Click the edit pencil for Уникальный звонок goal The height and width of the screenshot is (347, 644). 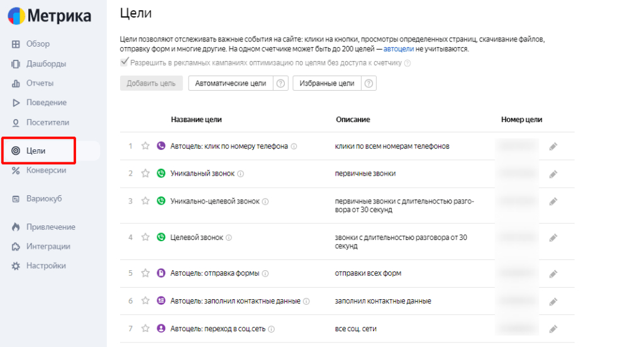click(x=553, y=173)
